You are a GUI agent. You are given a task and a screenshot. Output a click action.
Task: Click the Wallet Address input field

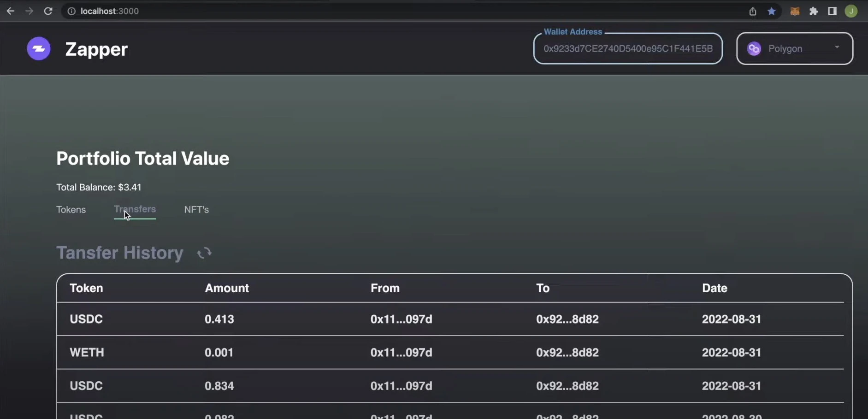[x=627, y=48]
